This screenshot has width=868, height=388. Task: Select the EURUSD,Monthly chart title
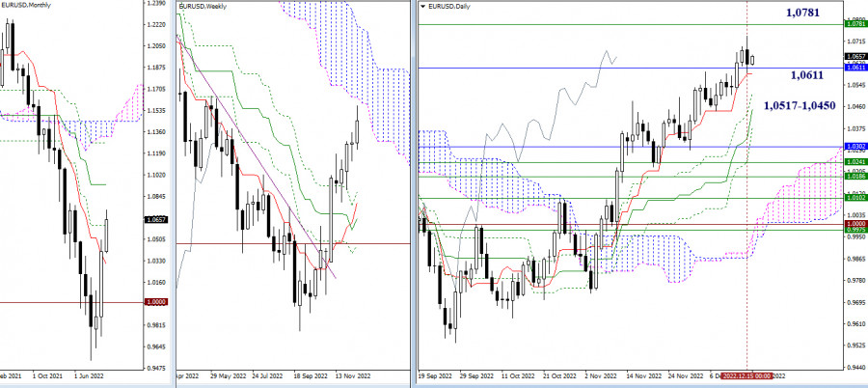click(26, 5)
